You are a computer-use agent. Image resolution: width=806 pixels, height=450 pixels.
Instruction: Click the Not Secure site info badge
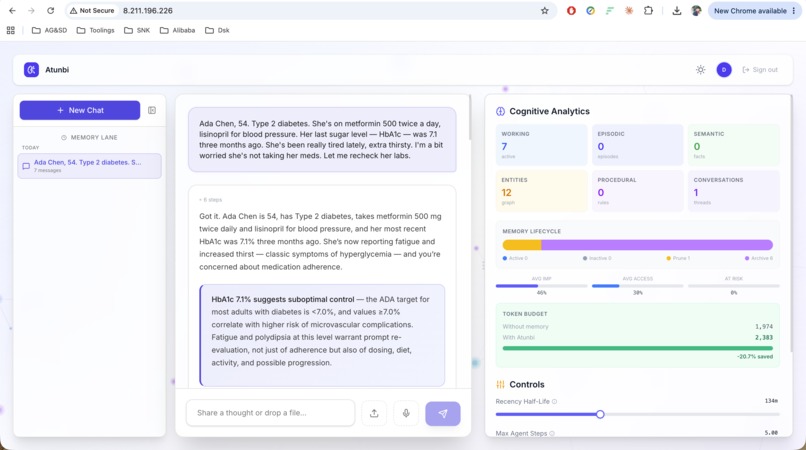[93, 11]
